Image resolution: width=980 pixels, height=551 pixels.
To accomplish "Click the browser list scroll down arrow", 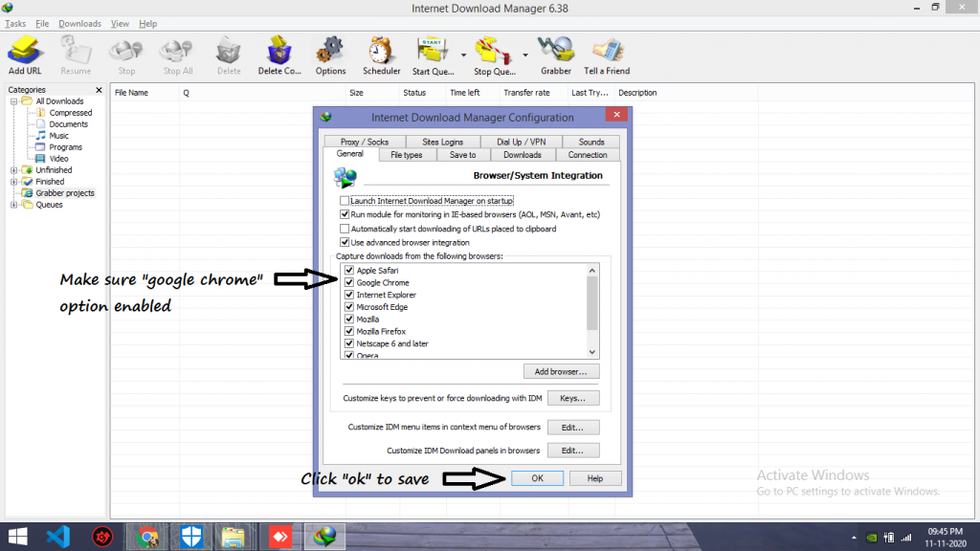I will pos(591,352).
